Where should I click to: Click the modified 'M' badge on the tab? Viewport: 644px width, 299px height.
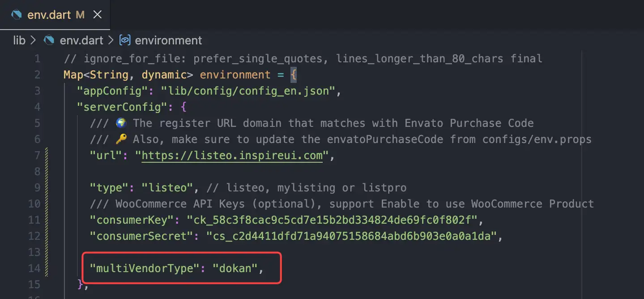[80, 14]
